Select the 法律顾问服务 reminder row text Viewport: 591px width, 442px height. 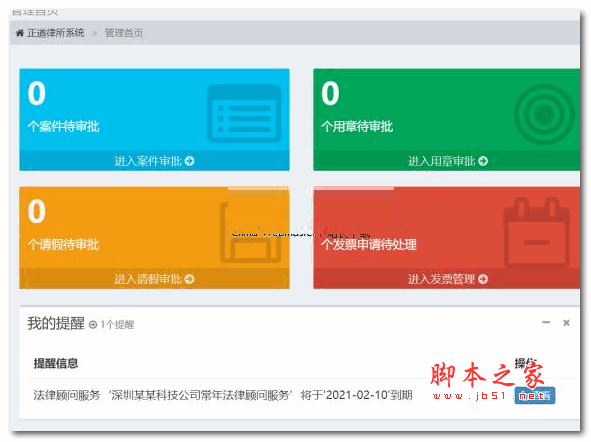tap(223, 395)
